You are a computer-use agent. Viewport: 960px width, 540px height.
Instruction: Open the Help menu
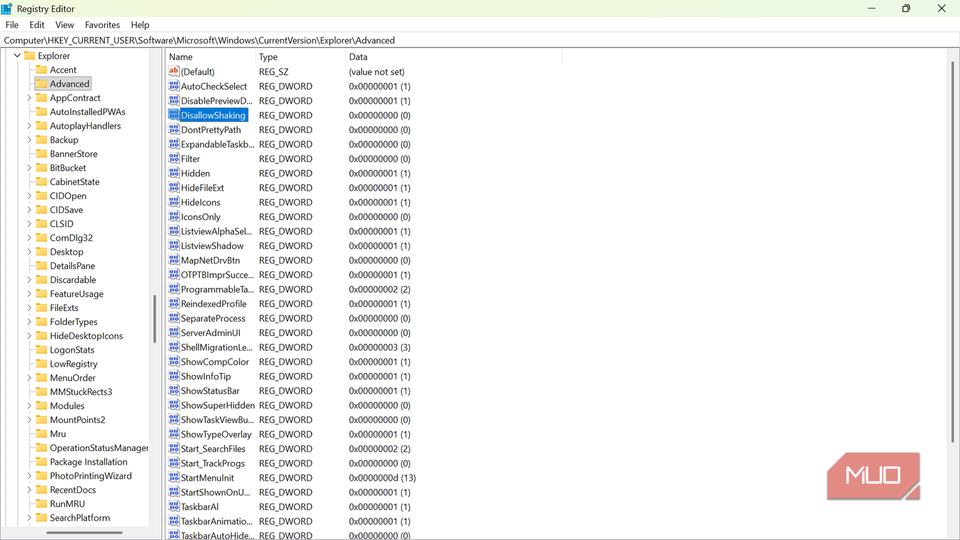pos(140,25)
